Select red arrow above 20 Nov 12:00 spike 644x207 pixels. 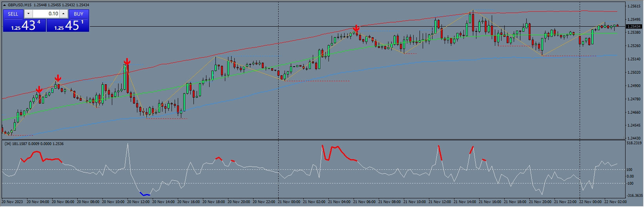pyautogui.click(x=127, y=62)
